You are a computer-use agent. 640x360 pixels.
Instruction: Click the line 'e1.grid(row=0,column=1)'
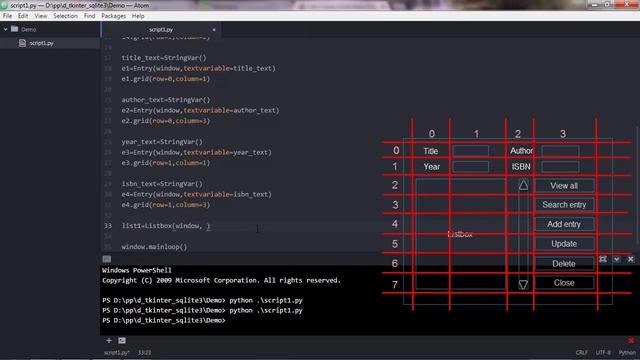point(165,79)
